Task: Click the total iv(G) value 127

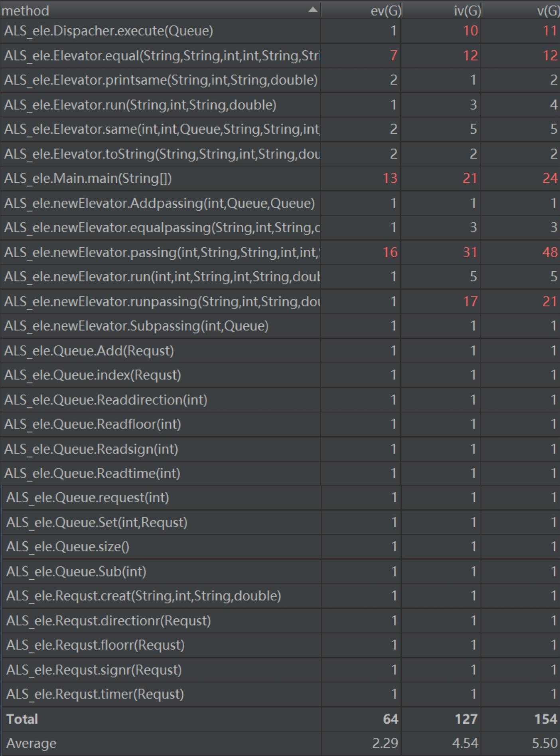Action: tap(466, 719)
